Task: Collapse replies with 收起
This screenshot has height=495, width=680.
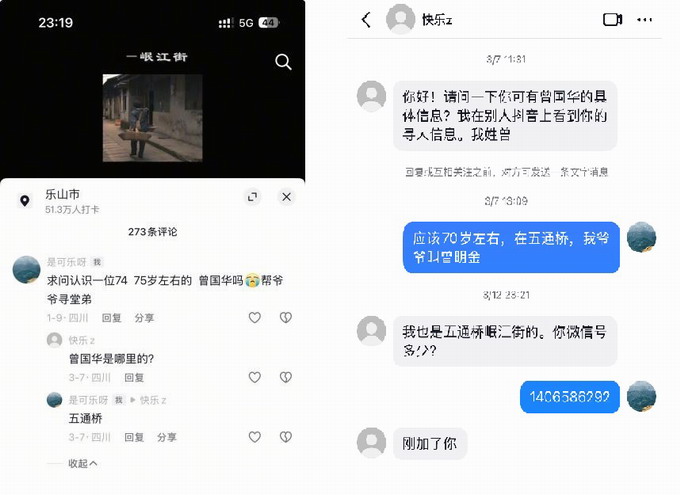Action: click(x=82, y=464)
